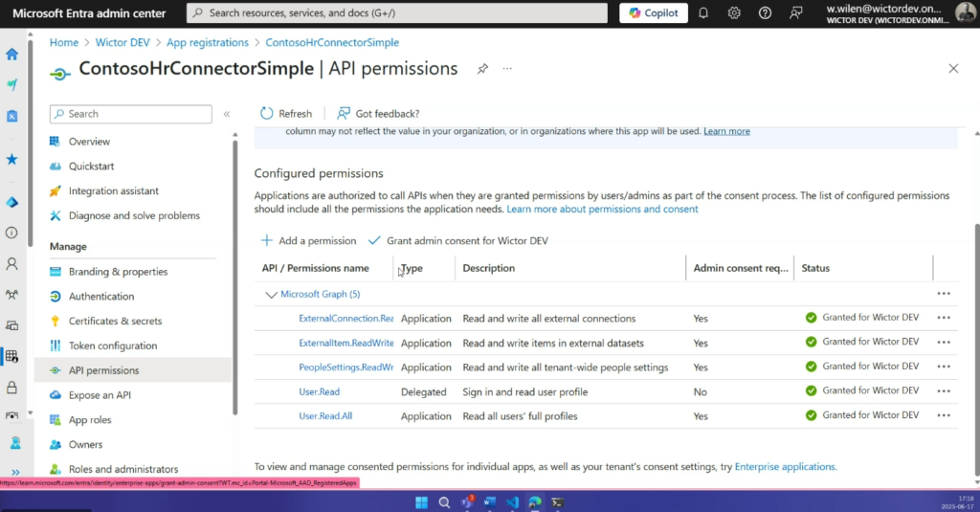Click the Windows Start button on taskbar
980x512 pixels.
click(x=422, y=502)
